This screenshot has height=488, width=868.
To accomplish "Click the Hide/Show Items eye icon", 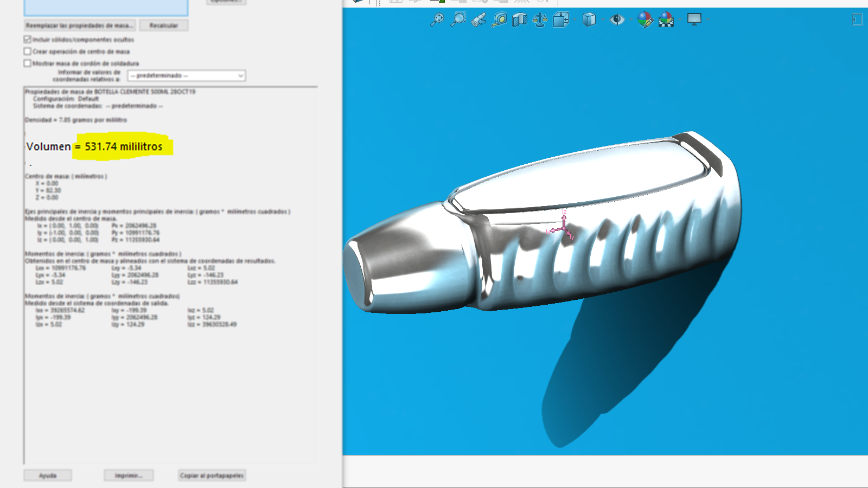I will 617,20.
